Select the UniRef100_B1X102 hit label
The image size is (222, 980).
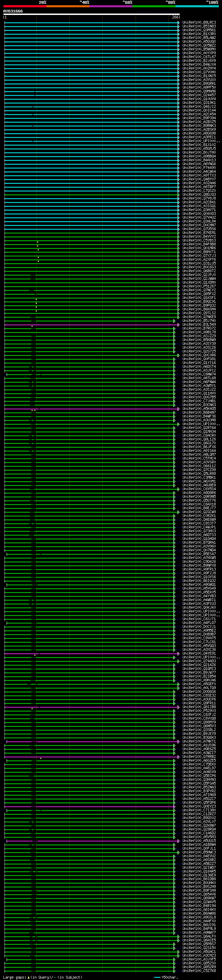click(199, 145)
